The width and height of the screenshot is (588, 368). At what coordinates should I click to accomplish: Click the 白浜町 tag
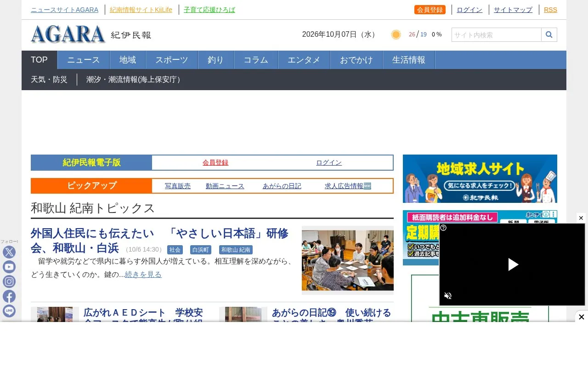point(201,250)
